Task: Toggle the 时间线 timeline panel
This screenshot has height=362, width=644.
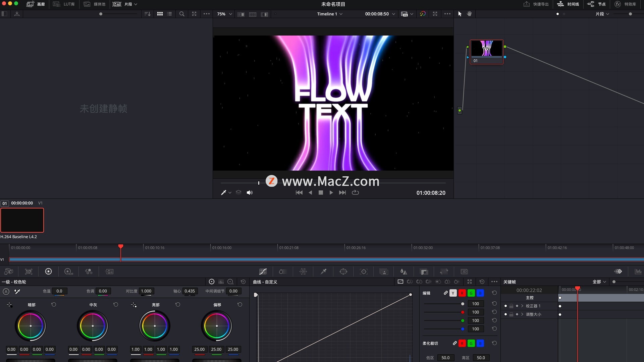Action: point(568,4)
